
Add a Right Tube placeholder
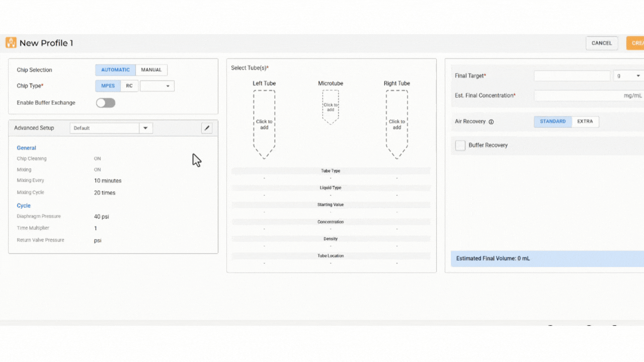tap(396, 124)
